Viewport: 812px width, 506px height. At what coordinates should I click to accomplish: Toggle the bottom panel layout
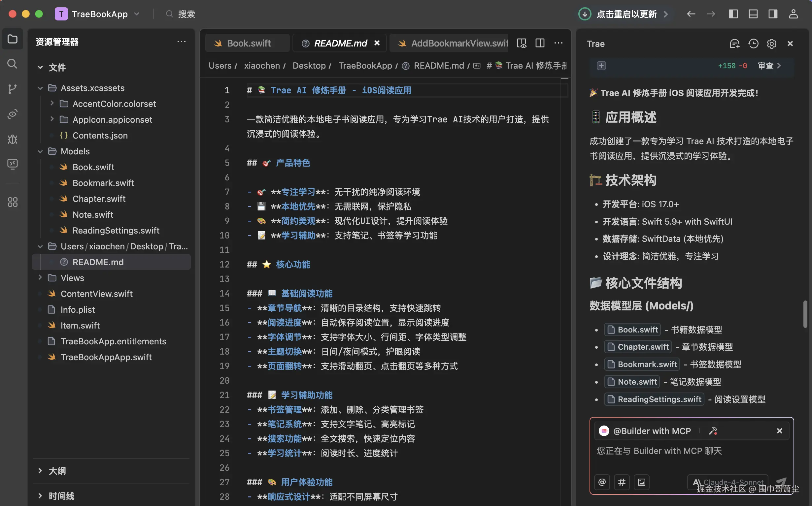point(753,14)
